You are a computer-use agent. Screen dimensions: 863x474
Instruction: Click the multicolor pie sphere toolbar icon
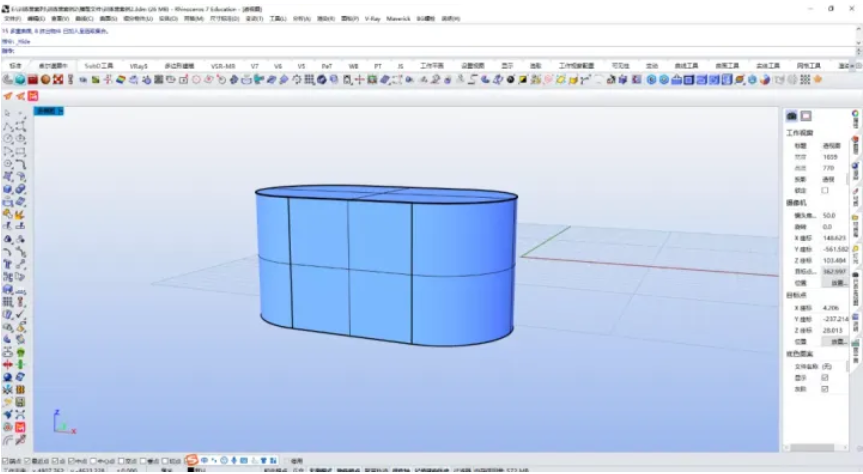[x=764, y=80]
